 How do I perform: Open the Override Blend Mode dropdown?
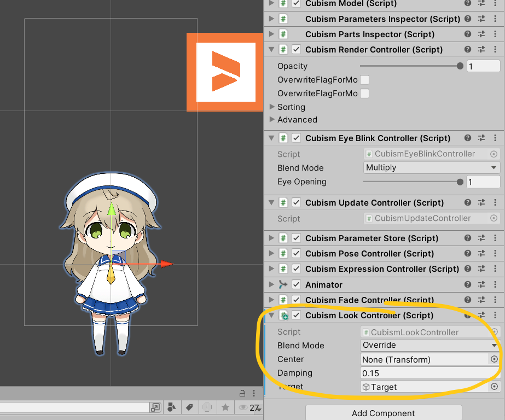pyautogui.click(x=430, y=345)
